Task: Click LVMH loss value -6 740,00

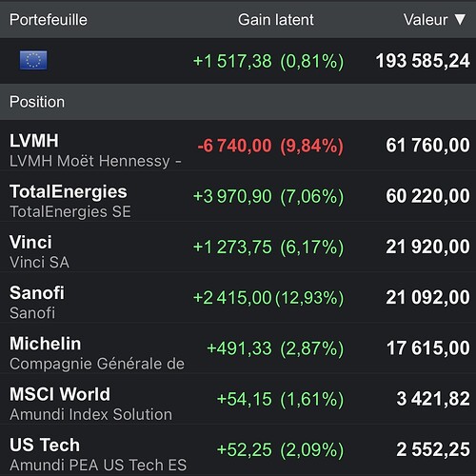Action: pyautogui.click(x=234, y=146)
